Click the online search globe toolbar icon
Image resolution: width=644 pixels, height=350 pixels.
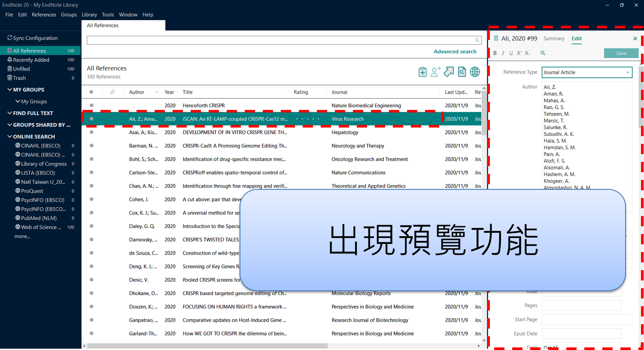point(475,72)
